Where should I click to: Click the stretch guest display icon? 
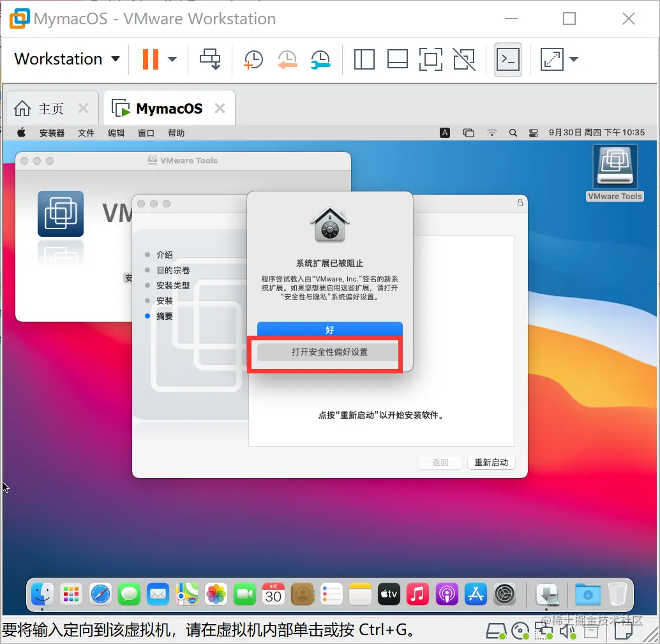(x=551, y=59)
